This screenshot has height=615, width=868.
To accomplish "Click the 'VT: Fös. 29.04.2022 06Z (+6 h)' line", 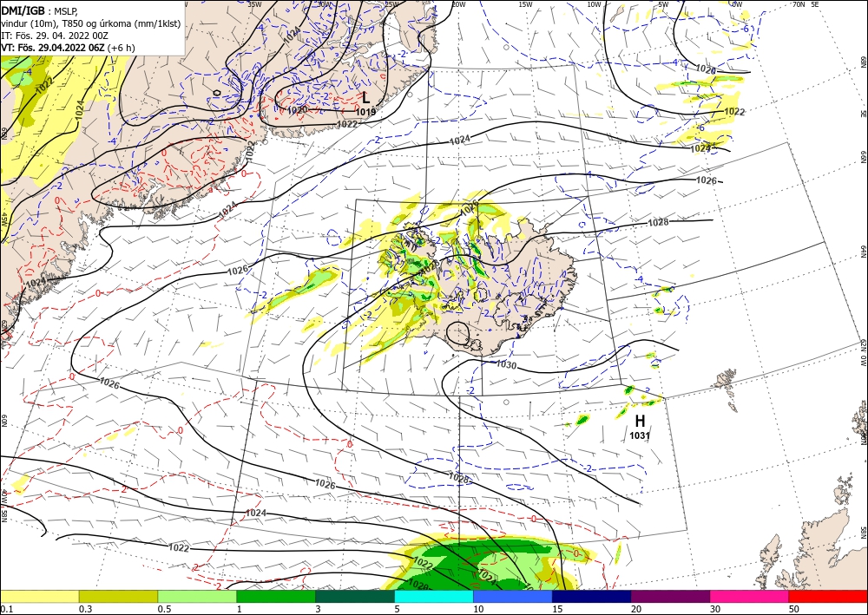I will (68, 48).
